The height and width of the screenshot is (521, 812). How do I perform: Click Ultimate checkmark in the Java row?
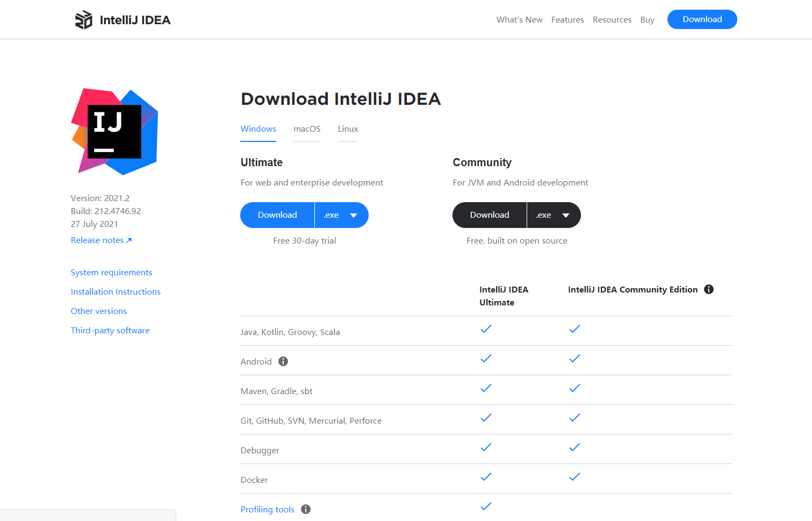(486, 329)
